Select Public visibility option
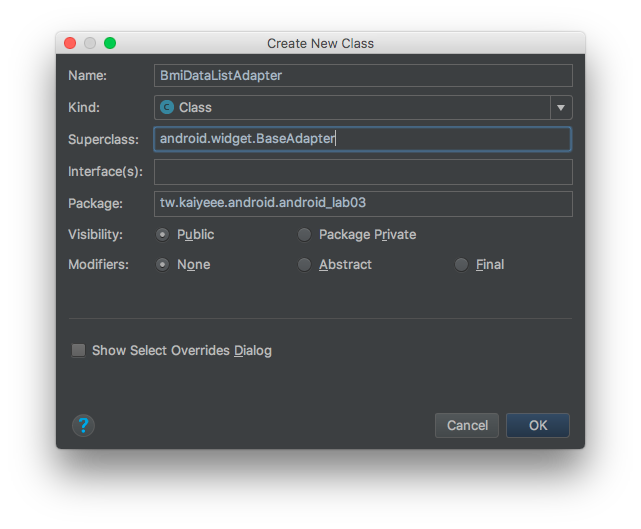 point(162,235)
